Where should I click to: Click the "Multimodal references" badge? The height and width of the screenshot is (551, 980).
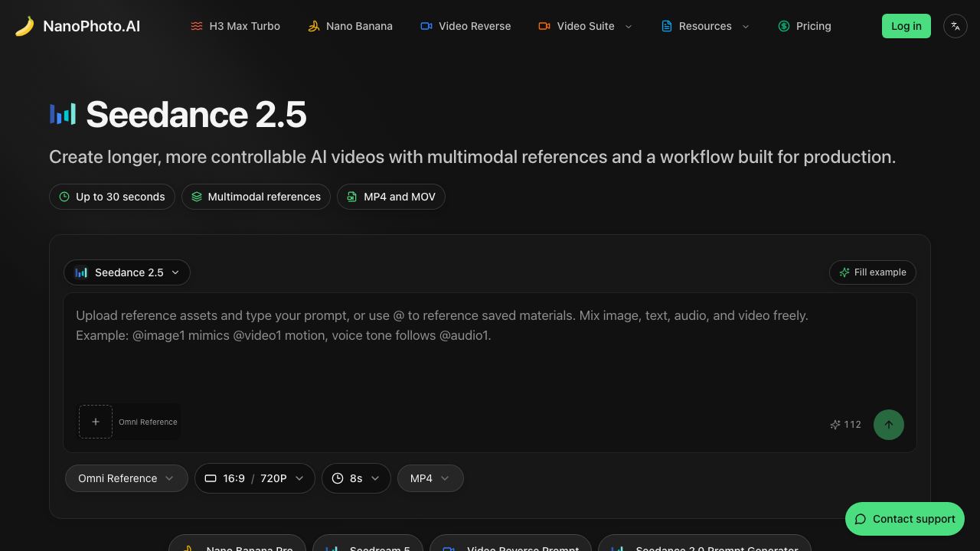256,197
